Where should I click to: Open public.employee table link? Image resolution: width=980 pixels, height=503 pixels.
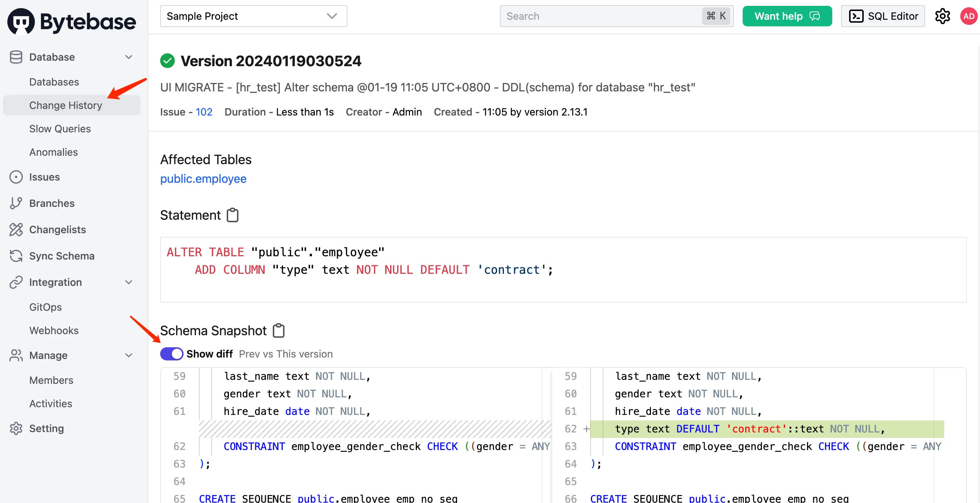[x=203, y=179]
